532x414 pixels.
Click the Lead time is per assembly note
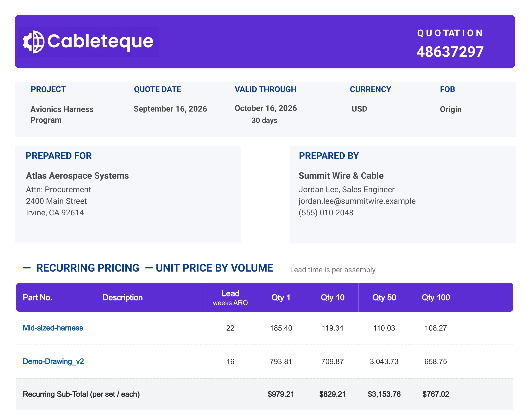point(333,270)
